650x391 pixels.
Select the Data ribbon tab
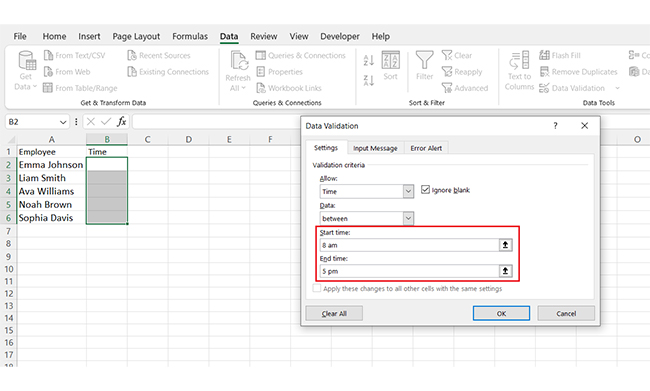click(229, 36)
